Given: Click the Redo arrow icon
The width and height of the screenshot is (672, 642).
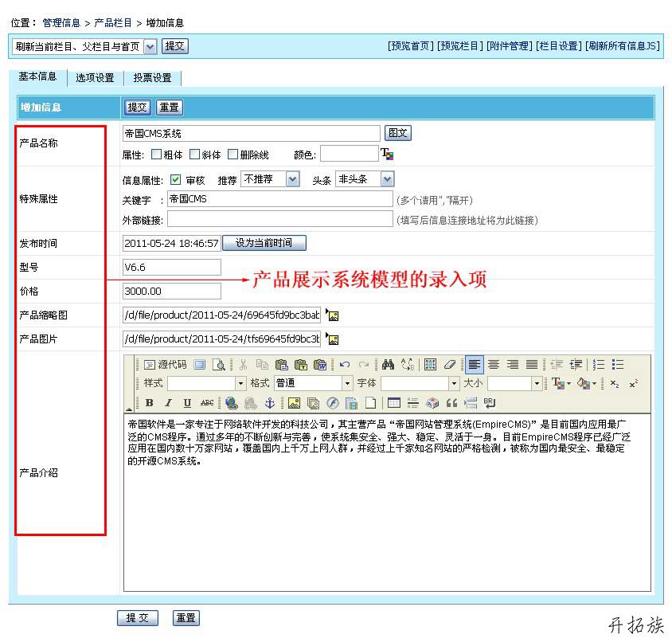Looking at the screenshot, I should [363, 365].
